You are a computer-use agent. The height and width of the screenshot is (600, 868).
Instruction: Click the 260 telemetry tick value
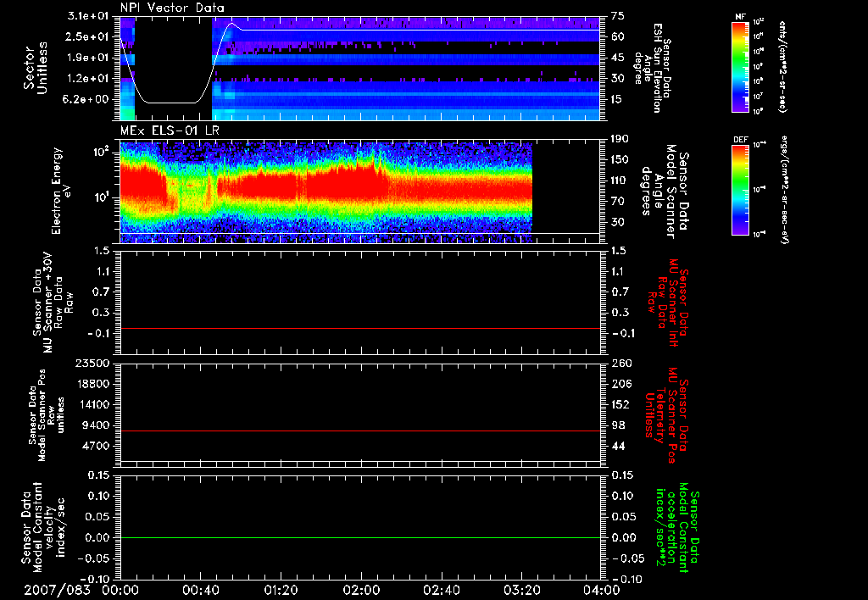tap(620, 364)
